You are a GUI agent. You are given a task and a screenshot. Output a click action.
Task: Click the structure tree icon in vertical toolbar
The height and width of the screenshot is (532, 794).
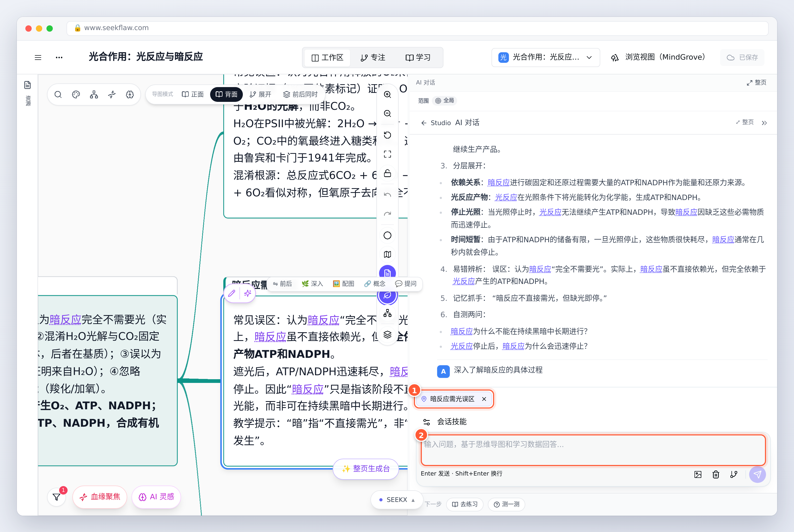[387, 313]
